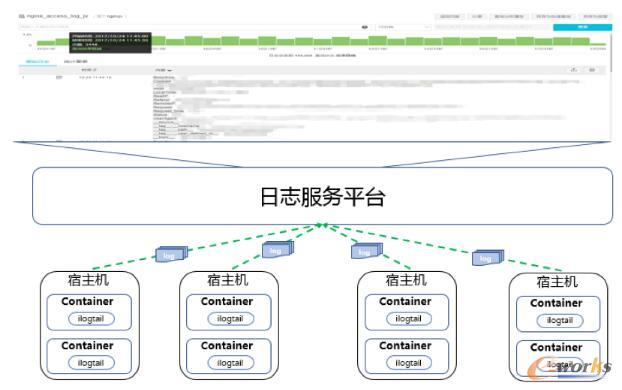This screenshot has width=622, height=390.
Task: Click the dark tooltip over the green histogram
Action: pos(110,42)
